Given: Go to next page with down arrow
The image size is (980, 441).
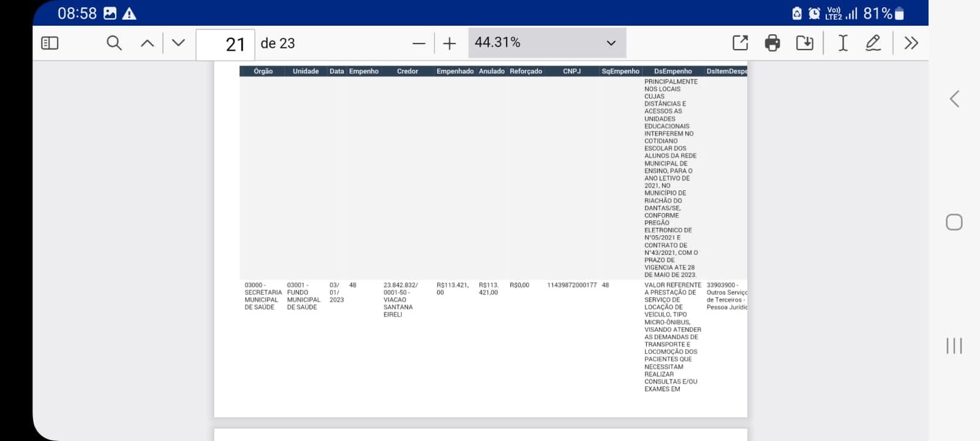Looking at the screenshot, I should (178, 43).
